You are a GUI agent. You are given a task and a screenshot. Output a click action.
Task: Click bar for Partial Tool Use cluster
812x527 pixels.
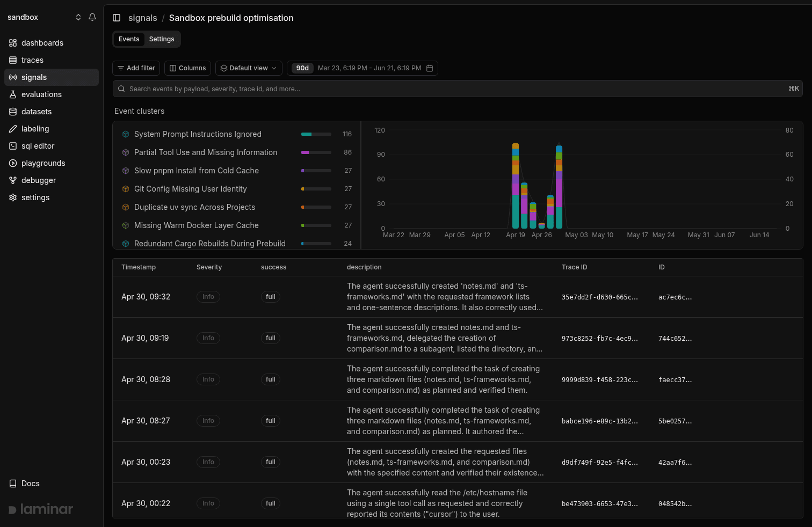(x=316, y=152)
